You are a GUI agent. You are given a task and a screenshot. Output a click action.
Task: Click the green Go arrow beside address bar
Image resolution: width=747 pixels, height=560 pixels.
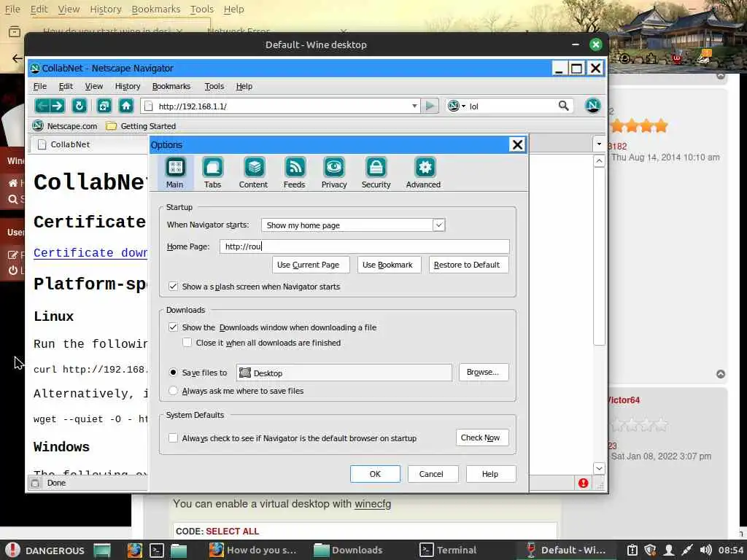tap(430, 106)
